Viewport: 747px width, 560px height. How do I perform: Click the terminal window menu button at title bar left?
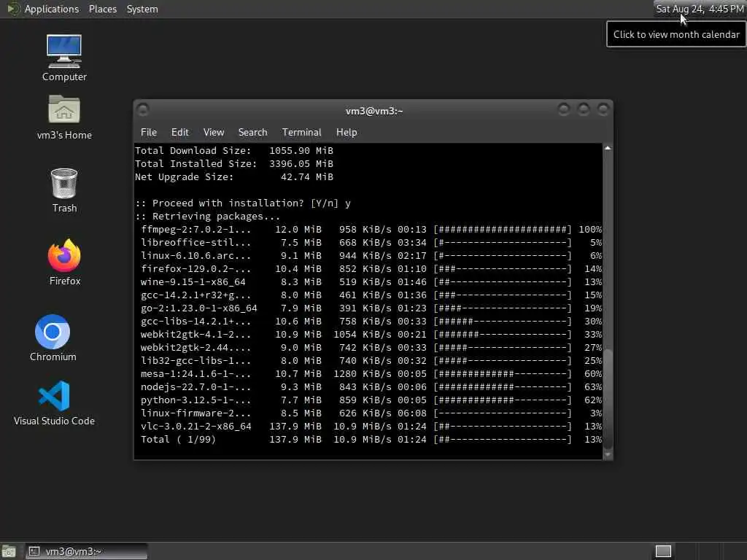tap(142, 109)
